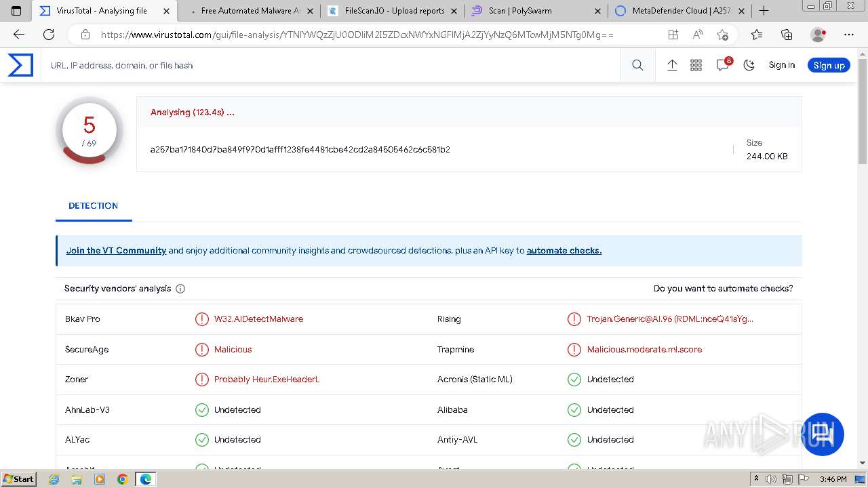This screenshot has width=868, height=488.
Task: Switch to MetaDefender Cloud tab
Action: point(681,11)
